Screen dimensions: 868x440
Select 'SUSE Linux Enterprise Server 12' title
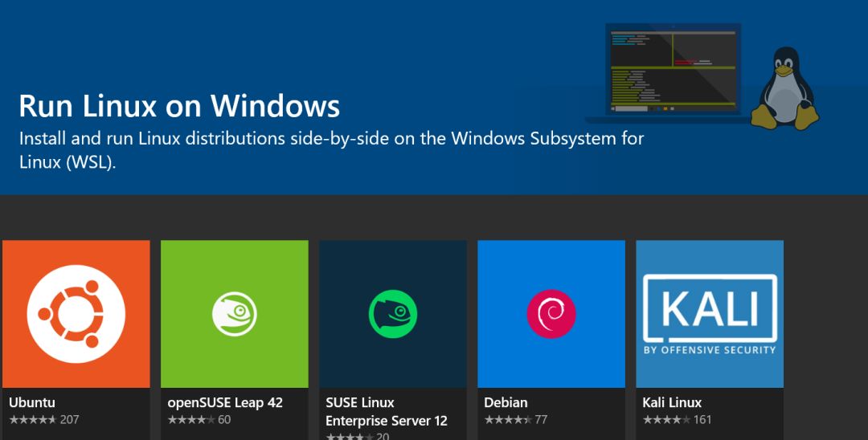(386, 412)
